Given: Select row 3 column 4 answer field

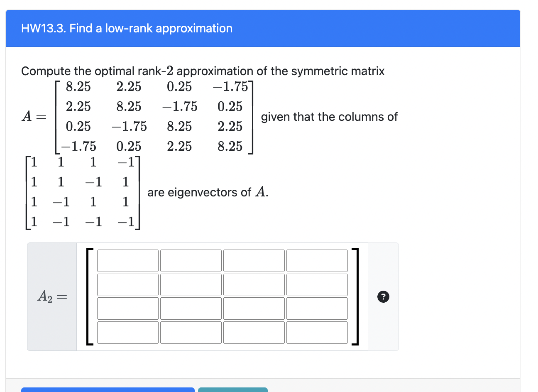Looking at the screenshot, I should [x=317, y=309].
